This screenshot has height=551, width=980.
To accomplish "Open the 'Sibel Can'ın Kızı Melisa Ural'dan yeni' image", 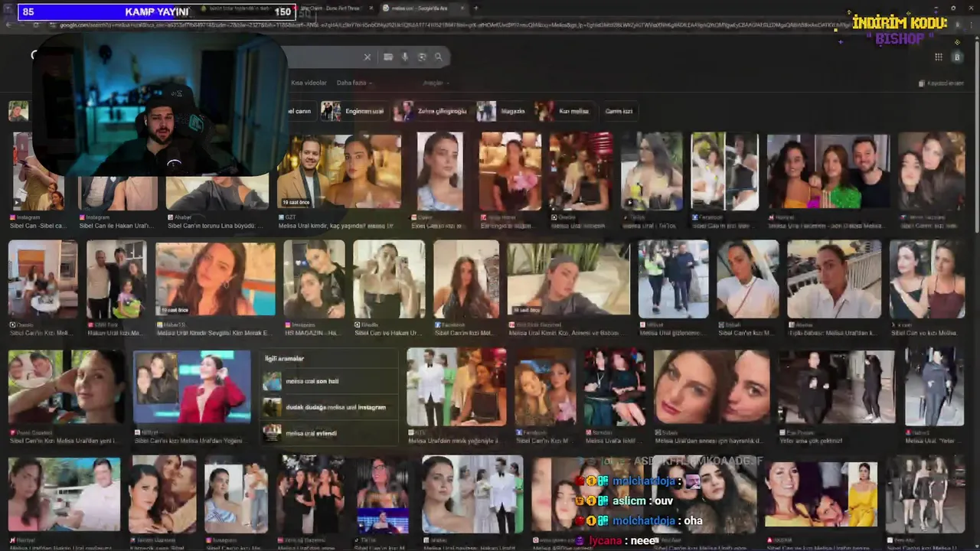I will [x=66, y=387].
